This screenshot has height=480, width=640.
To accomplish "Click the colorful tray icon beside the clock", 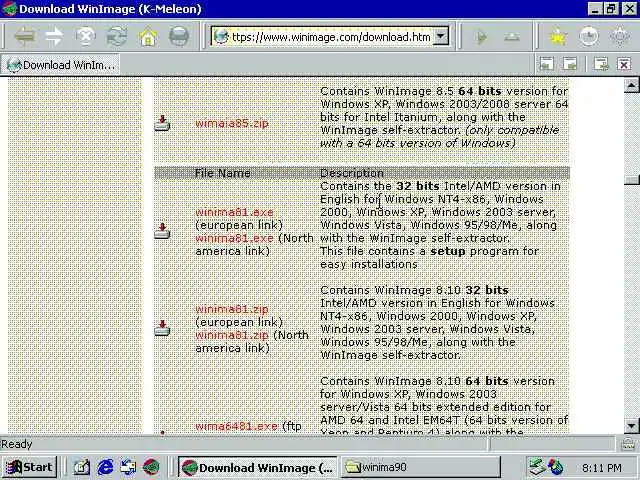I will [x=556, y=467].
